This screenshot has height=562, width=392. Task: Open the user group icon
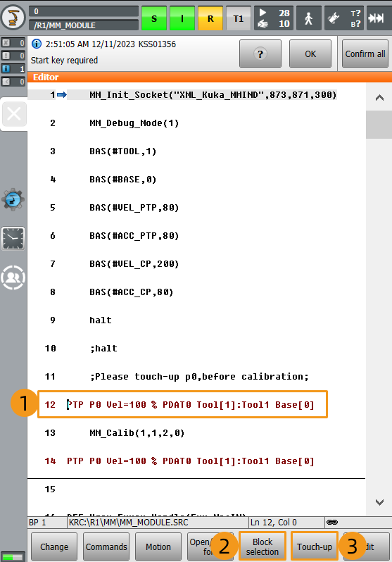coord(13,277)
